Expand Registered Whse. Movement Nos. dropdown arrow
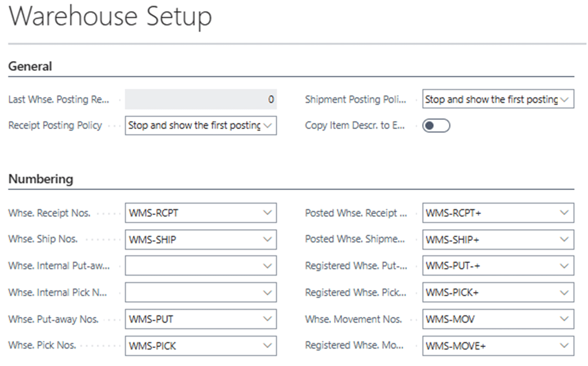The image size is (588, 366). 565,345
